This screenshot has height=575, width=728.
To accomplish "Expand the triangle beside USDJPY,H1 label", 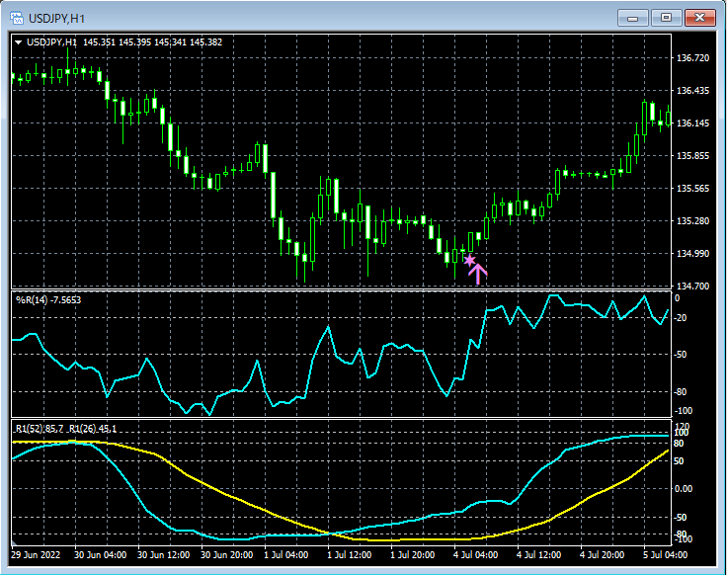I will [x=19, y=42].
